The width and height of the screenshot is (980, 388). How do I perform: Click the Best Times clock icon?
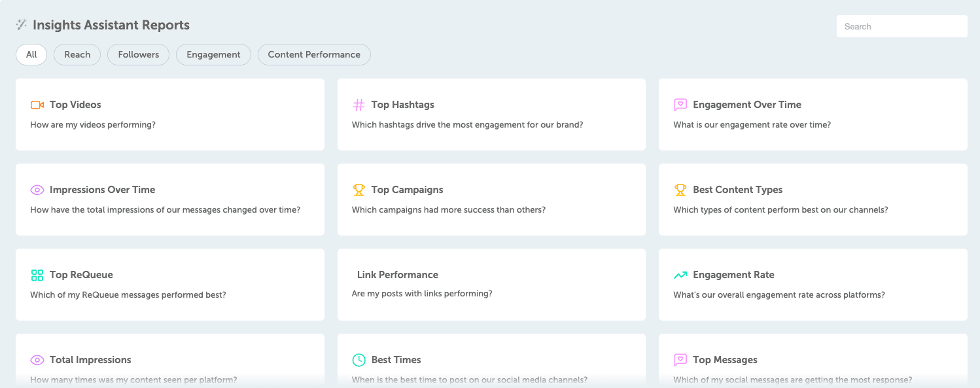(359, 360)
